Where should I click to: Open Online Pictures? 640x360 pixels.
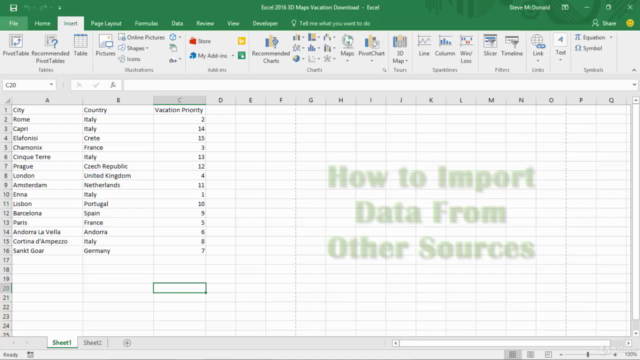(141, 37)
